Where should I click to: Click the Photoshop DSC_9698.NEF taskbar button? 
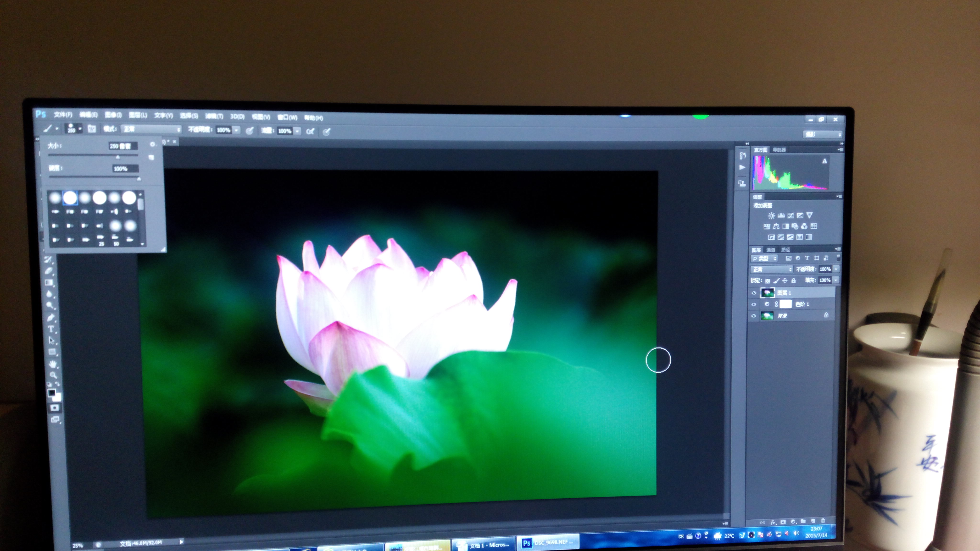click(548, 543)
